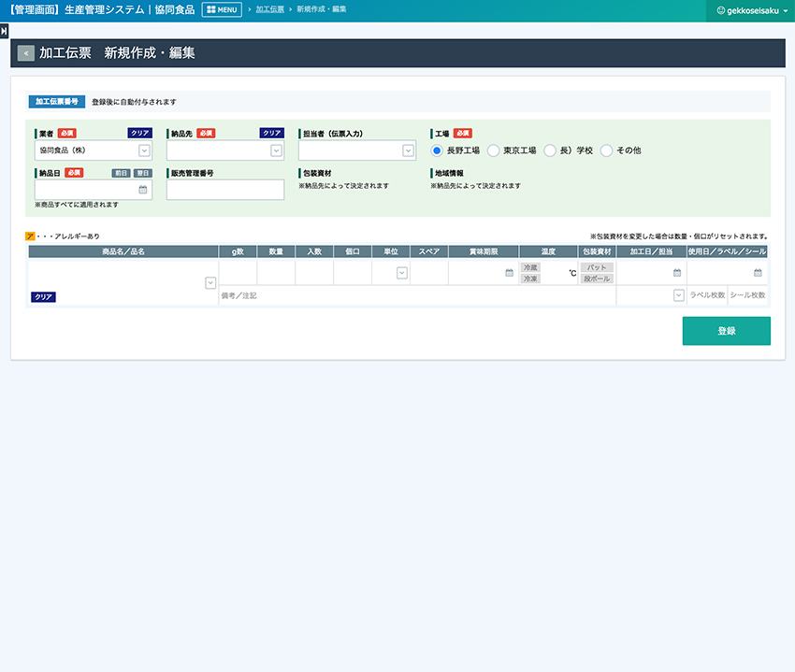Toggle the 冷蔵 temperature option

point(530,267)
